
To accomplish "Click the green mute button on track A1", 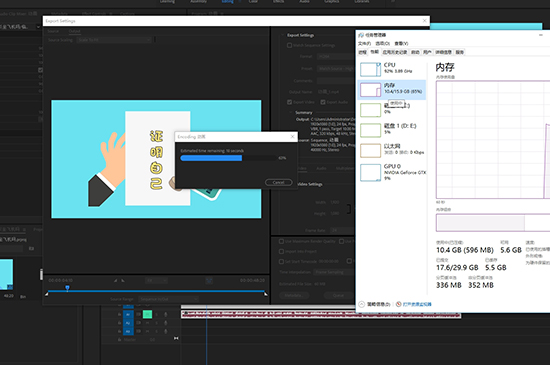I will tap(147, 314).
